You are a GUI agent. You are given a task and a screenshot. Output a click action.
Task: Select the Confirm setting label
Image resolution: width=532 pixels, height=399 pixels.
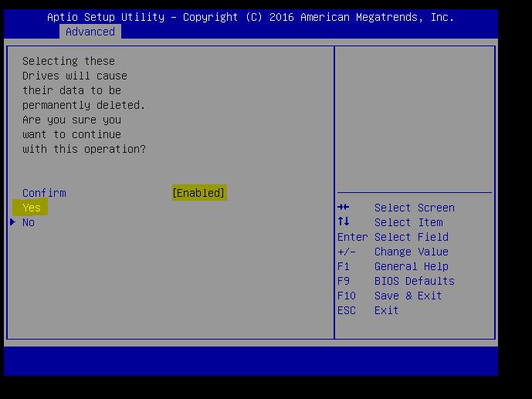(x=44, y=193)
